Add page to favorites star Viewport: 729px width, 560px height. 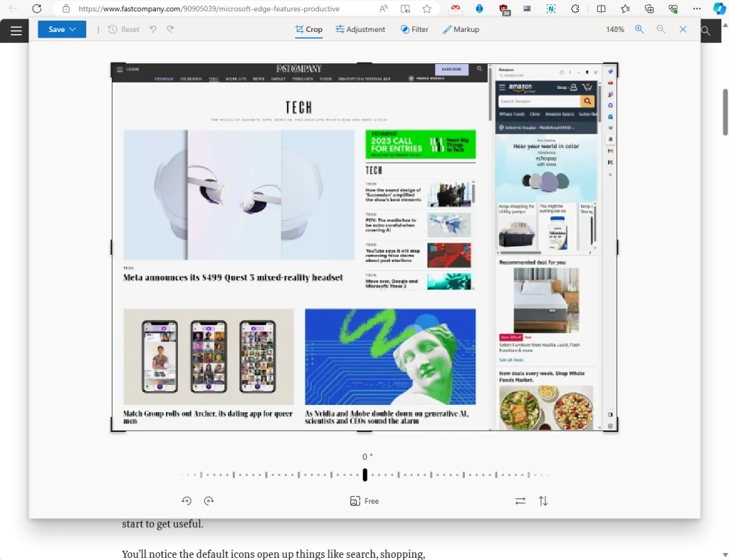click(427, 9)
